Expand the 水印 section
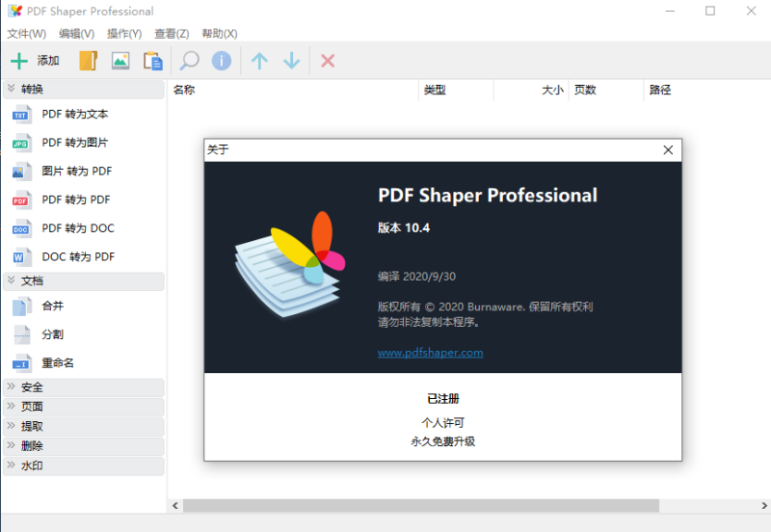Image resolution: width=771 pixels, height=532 pixels. [x=84, y=466]
